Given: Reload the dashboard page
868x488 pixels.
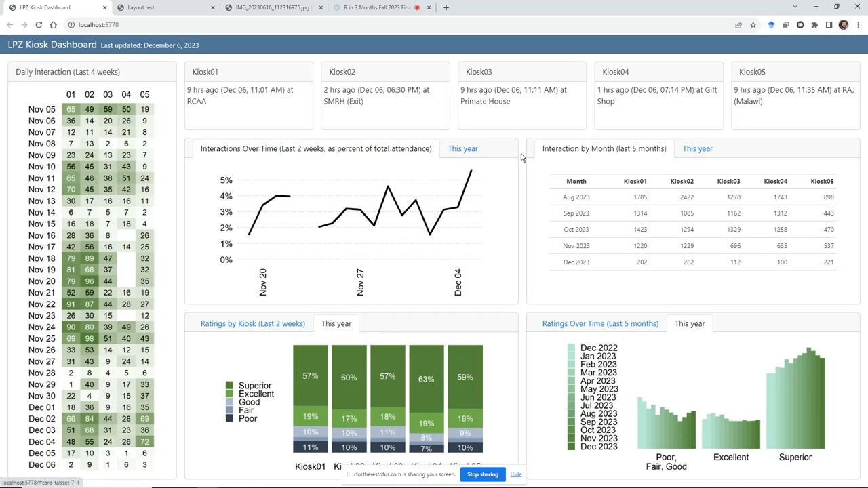Looking at the screenshot, I should pos(39,25).
